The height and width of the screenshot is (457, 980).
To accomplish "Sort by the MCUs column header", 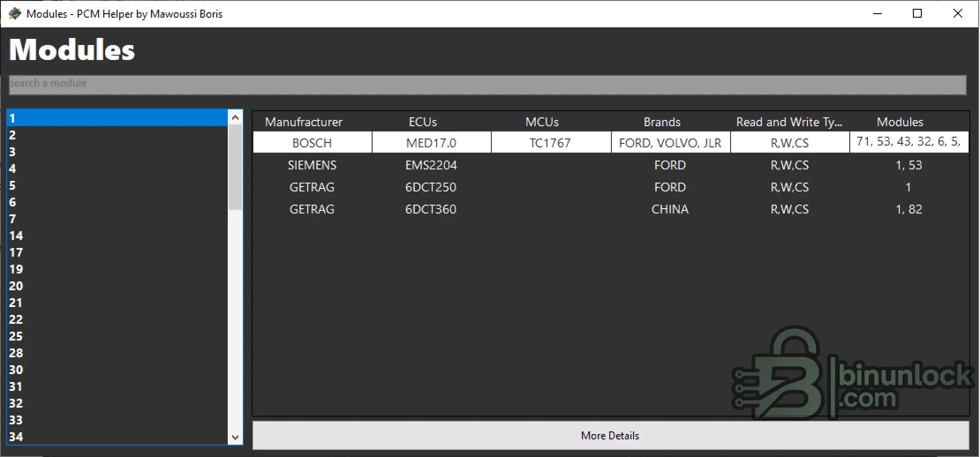I will (542, 122).
